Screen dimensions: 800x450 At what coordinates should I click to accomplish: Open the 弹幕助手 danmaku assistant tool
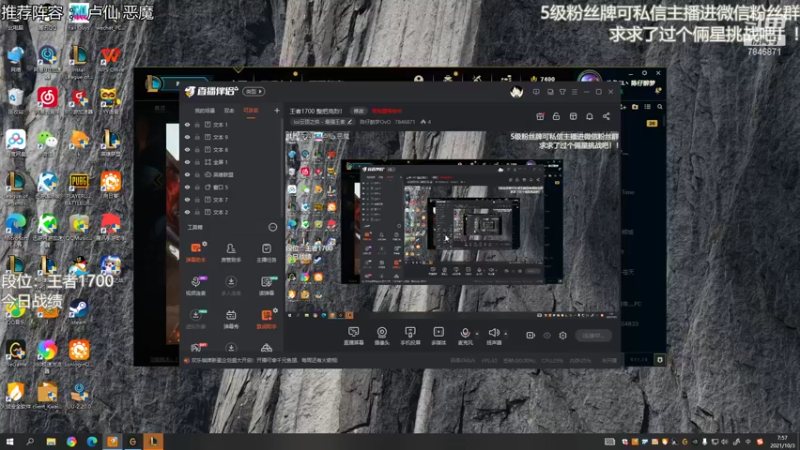(196, 252)
